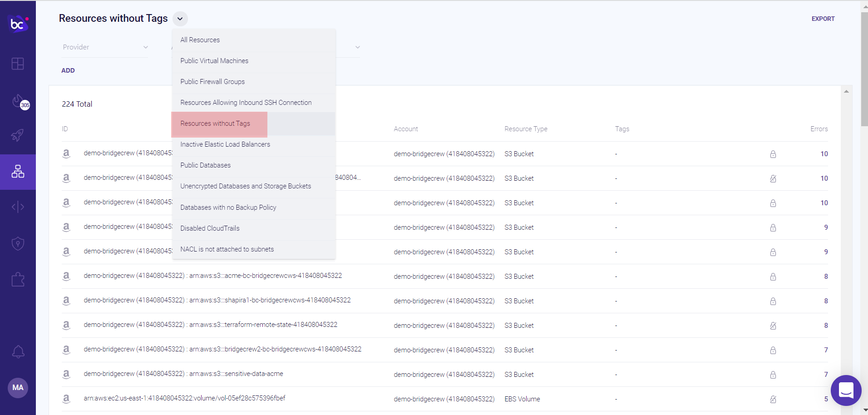Viewport: 868px width, 415px height.
Task: Click AWS icon in sensitive-data-acme row
Action: coord(66,374)
